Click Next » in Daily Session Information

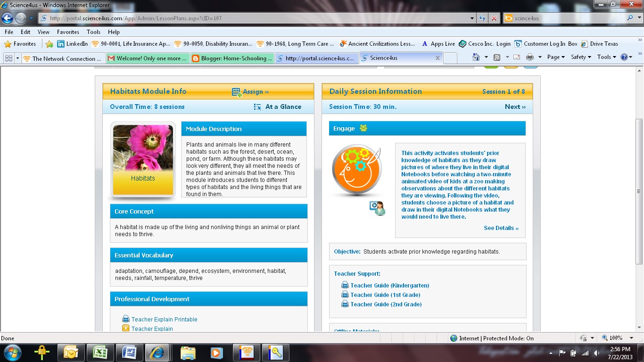pos(515,107)
